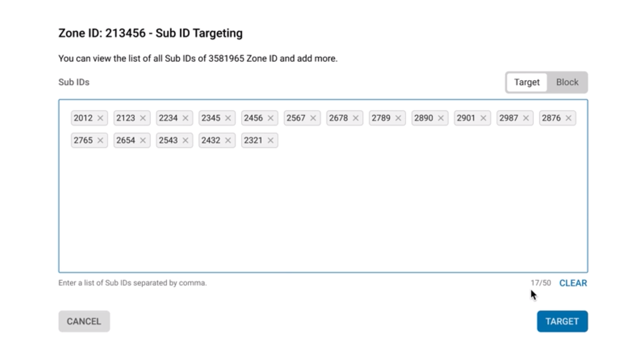
Task: Click CANCEL to discard changes
Action: pyautogui.click(x=83, y=321)
